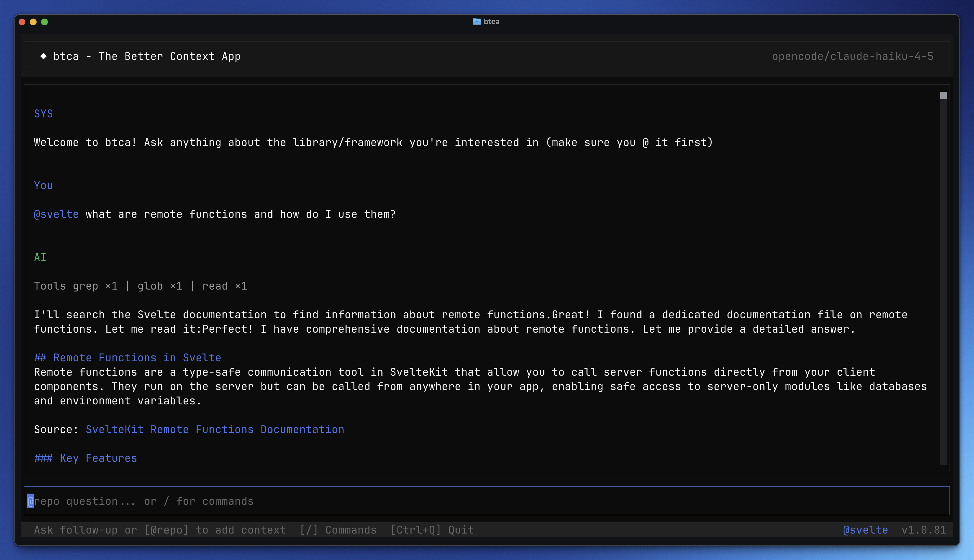Image resolution: width=974 pixels, height=560 pixels.
Task: Open the SvelteKit Remote Functions Documentation link
Action: [215, 429]
